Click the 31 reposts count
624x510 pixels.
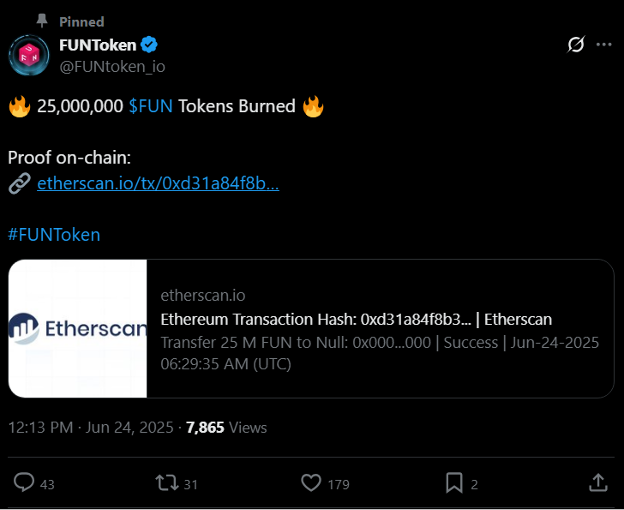pos(191,485)
